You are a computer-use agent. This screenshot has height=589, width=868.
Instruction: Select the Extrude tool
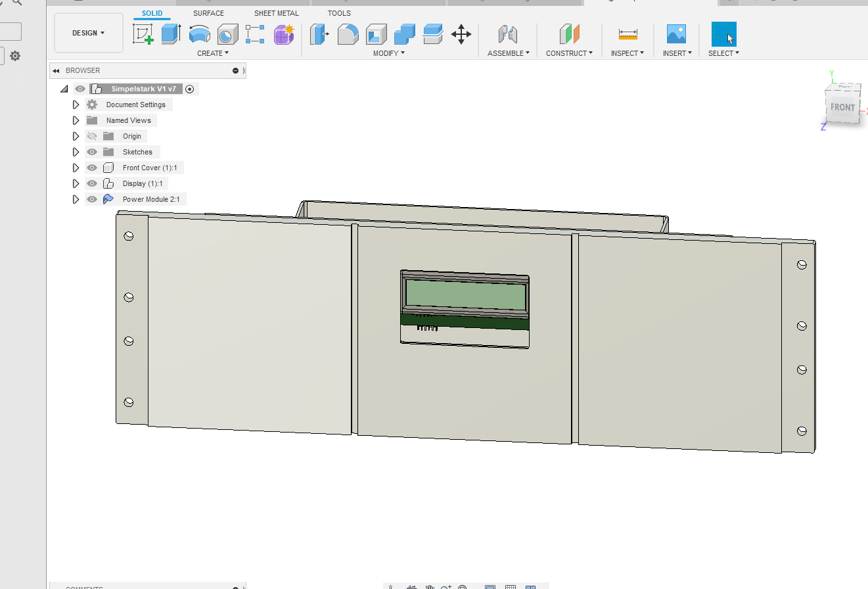click(171, 34)
